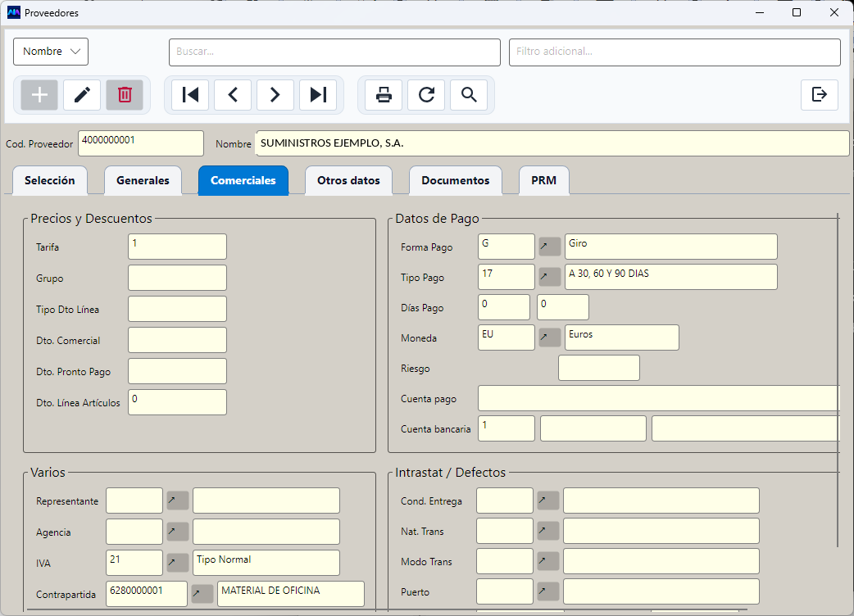Click the magnifying glass search icon
The height and width of the screenshot is (616, 854).
click(469, 95)
